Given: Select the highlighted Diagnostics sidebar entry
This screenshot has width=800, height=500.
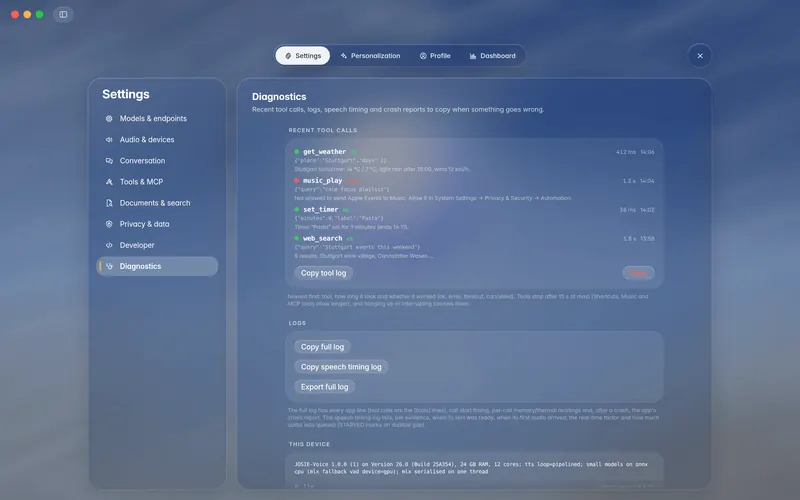Looking at the screenshot, I should pos(157,266).
